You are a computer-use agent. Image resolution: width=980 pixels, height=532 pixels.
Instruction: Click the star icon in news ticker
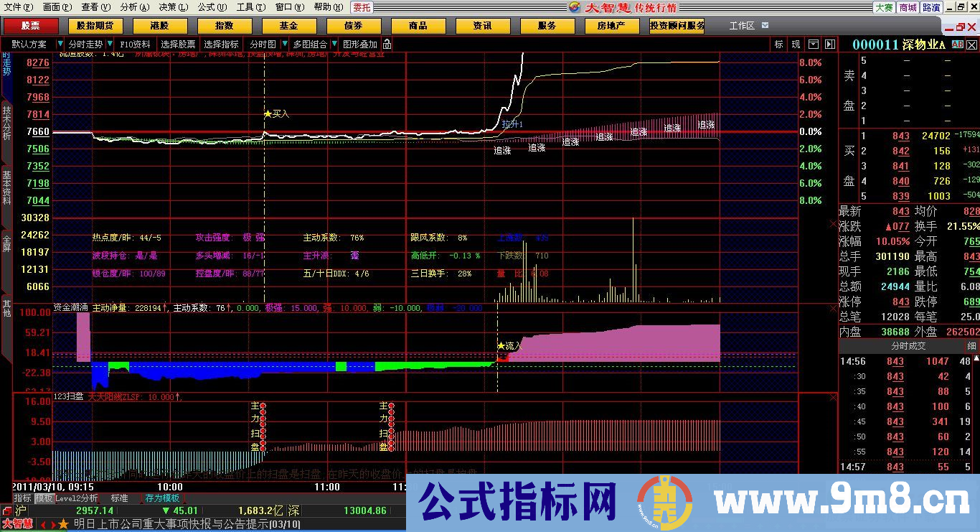63,524
